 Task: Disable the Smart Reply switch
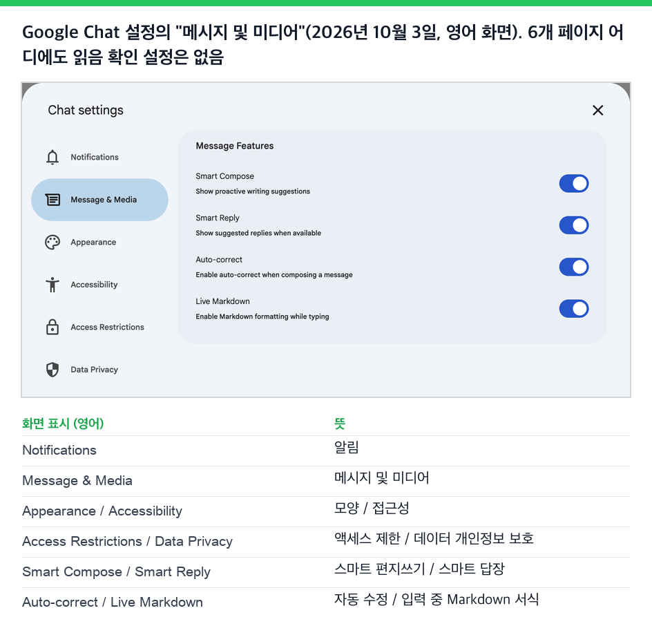point(574,225)
